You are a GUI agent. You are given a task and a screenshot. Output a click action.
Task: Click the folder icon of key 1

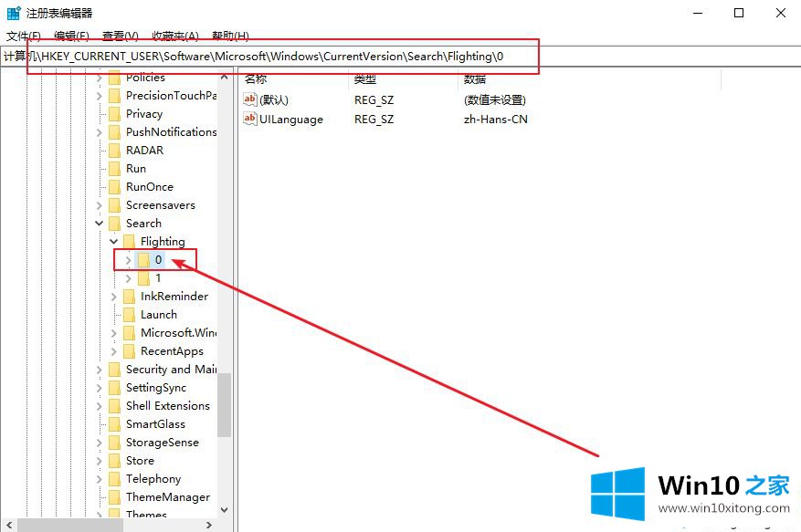click(144, 278)
